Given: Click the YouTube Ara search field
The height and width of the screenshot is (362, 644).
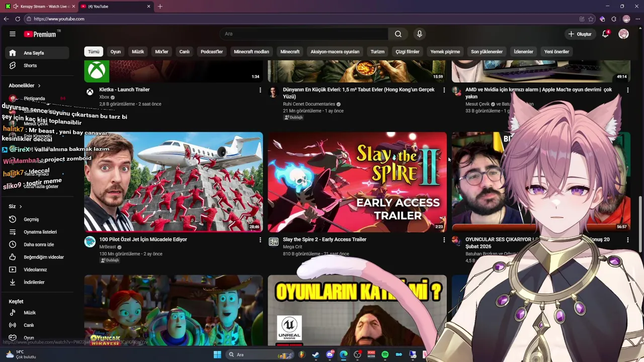Looking at the screenshot, I should point(304,34).
